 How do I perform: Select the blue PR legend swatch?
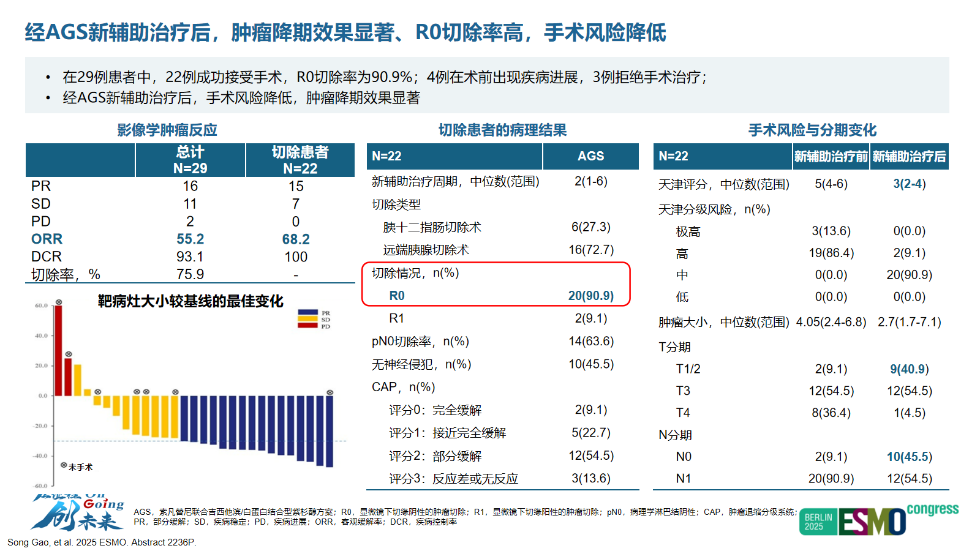pyautogui.click(x=307, y=313)
